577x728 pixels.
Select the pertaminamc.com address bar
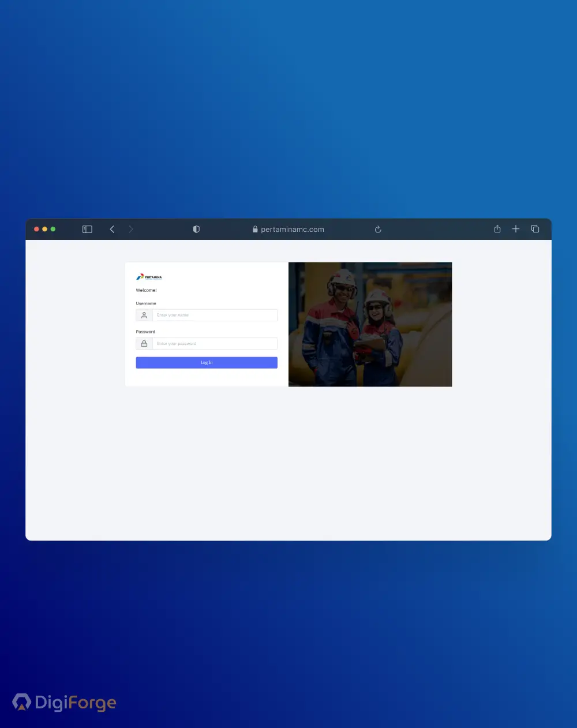point(292,229)
